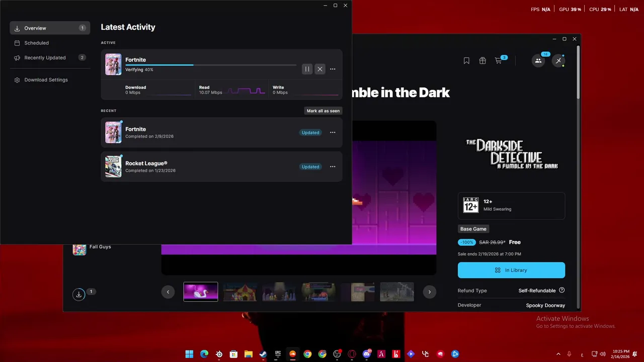Open the gift icon in Epic store
This screenshot has width=644, height=362.
tap(482, 61)
